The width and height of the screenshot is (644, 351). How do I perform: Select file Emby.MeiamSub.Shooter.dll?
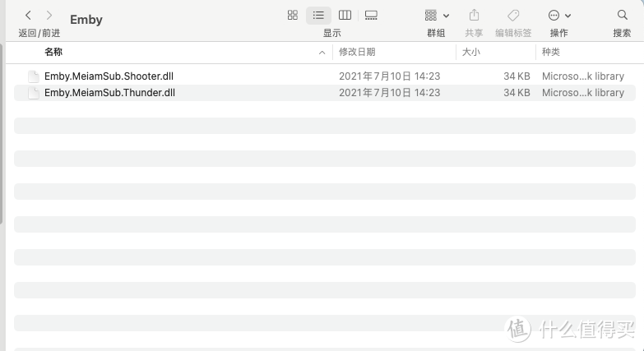109,76
